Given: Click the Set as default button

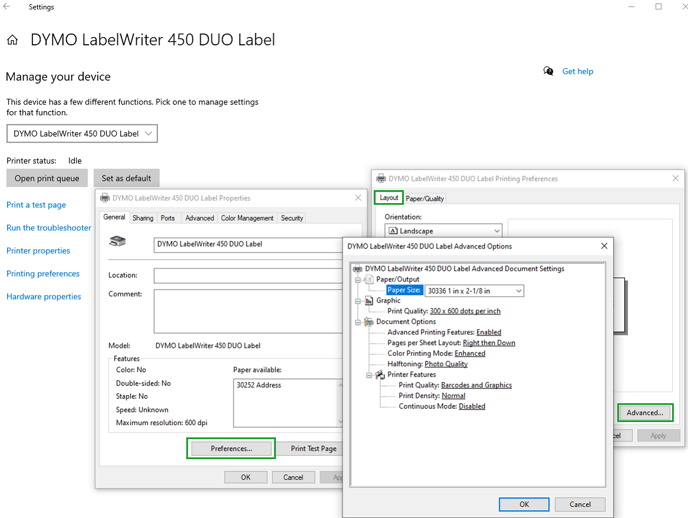Looking at the screenshot, I should tap(126, 178).
